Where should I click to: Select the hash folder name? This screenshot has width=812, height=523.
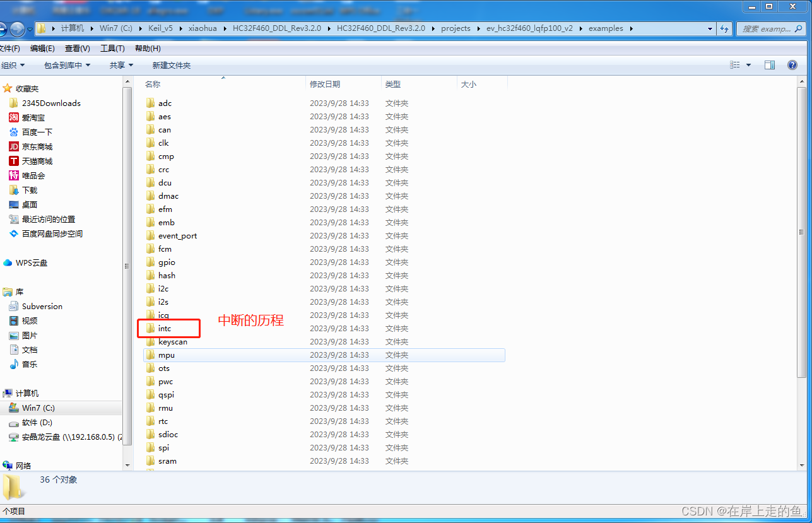click(x=167, y=275)
